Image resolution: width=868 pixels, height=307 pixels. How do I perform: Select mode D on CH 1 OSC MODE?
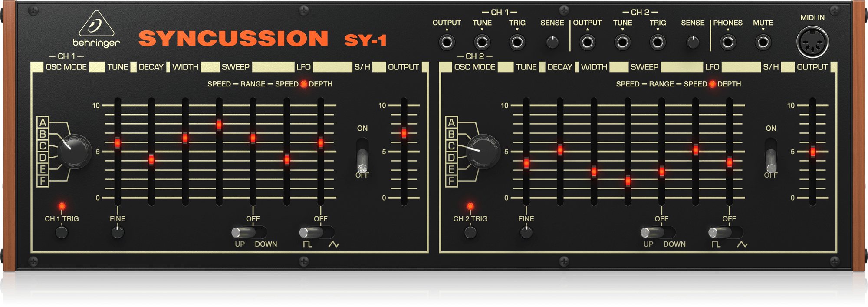(x=43, y=158)
